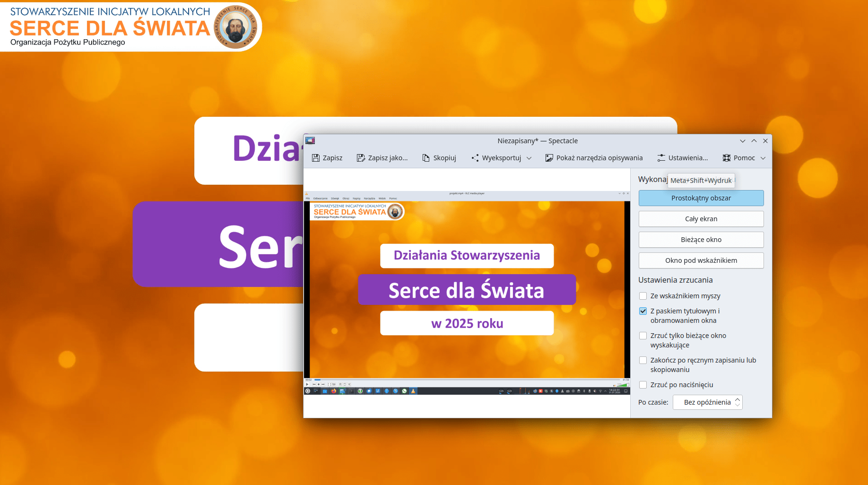Select 'Prostokątny obszar' capture mode
This screenshot has width=868, height=485.
[x=701, y=198]
